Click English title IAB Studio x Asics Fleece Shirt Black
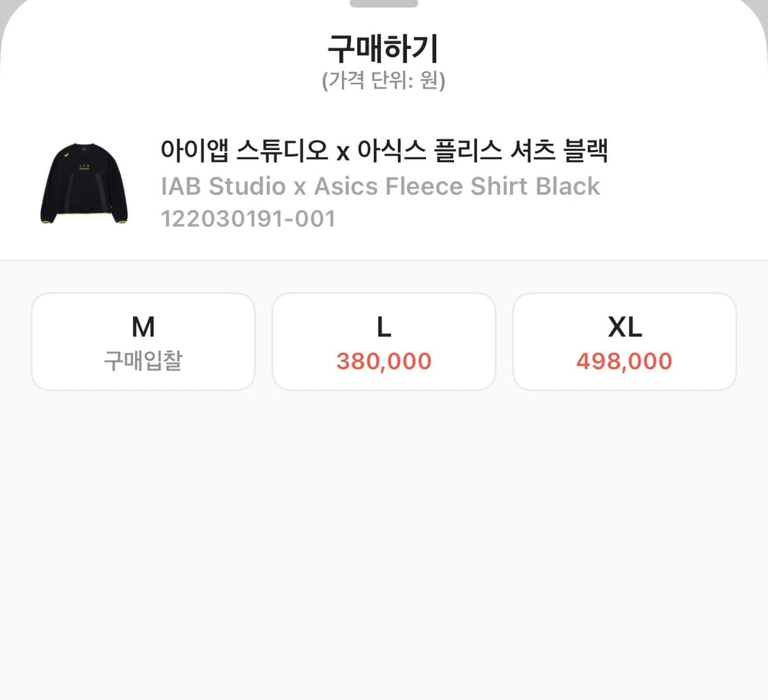The image size is (768, 700). click(380, 186)
